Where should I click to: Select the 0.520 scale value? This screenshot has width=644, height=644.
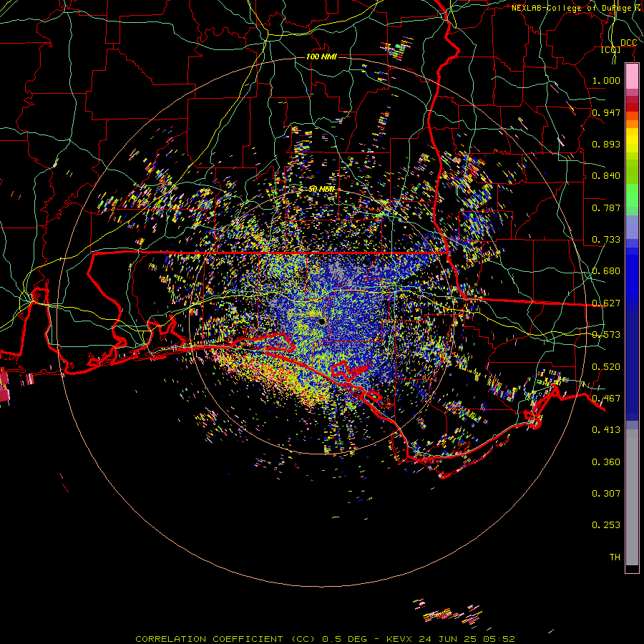point(606,366)
